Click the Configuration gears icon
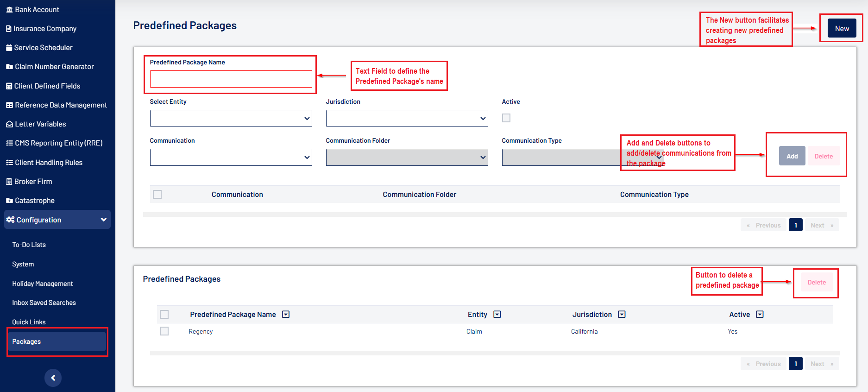868x392 pixels. coord(10,220)
